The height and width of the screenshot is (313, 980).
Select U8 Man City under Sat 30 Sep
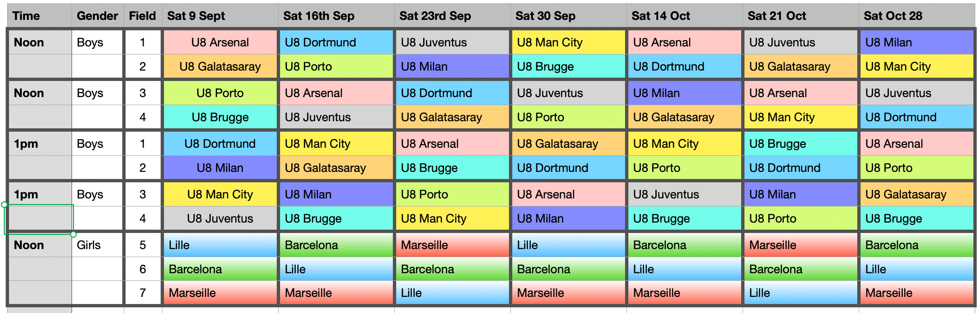[x=568, y=42]
